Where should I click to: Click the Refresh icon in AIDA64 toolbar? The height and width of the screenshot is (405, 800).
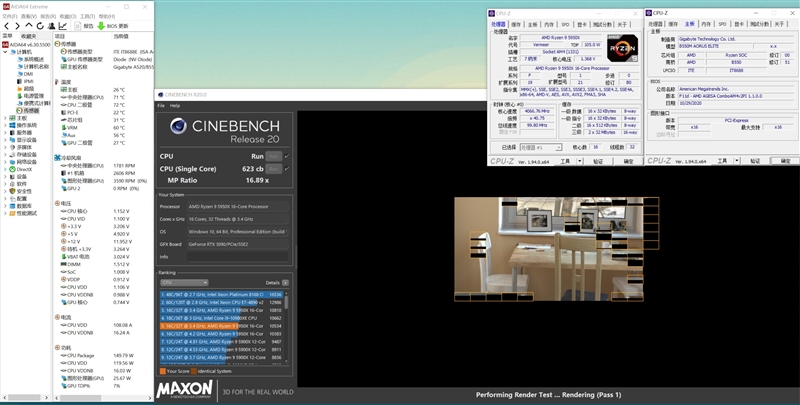pos(40,25)
